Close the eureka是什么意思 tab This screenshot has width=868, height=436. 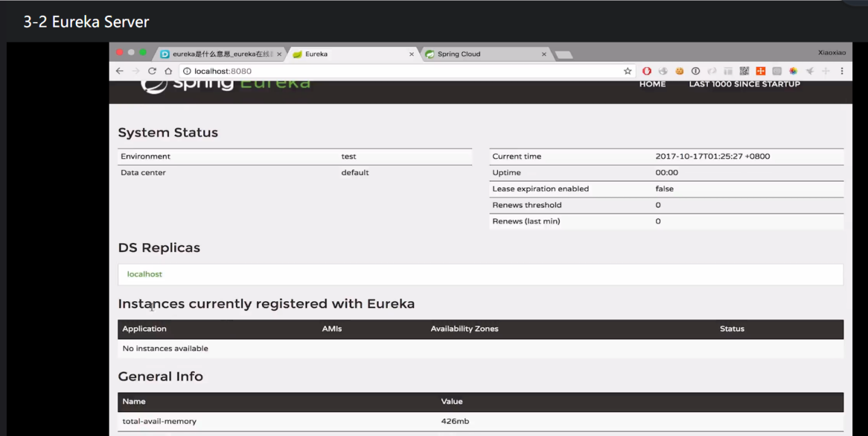[279, 54]
